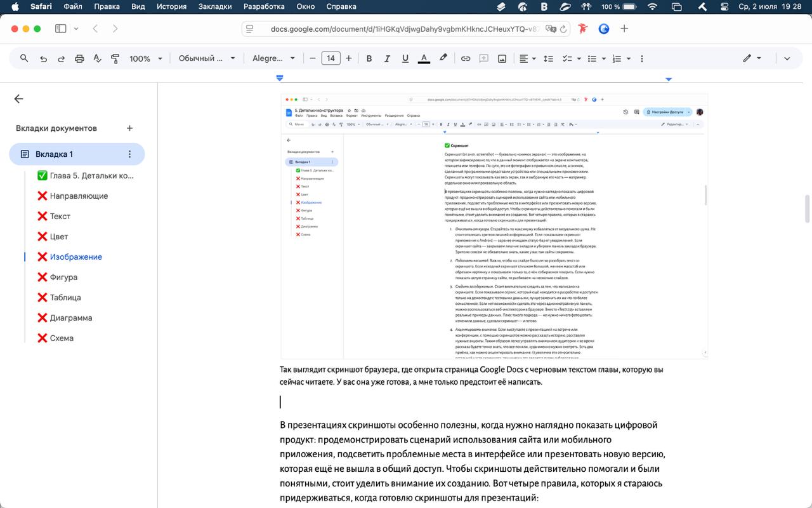
Task: Open the Разработка menu
Action: (x=264, y=6)
